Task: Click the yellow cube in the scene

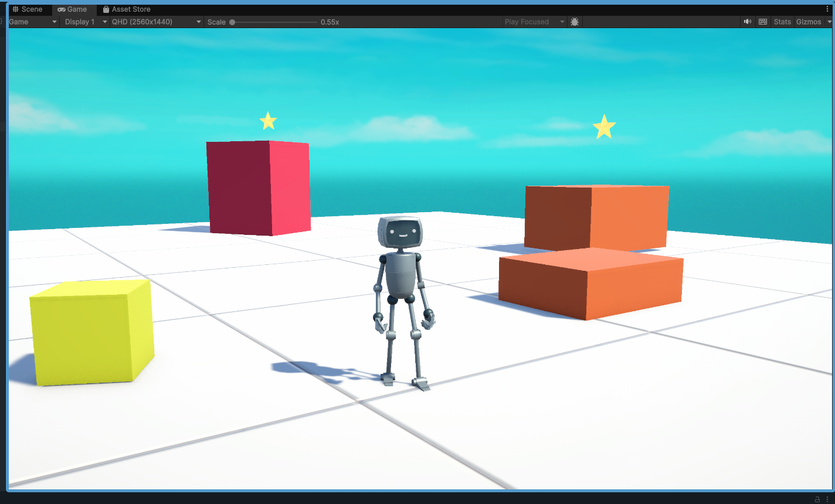Action: click(92, 333)
